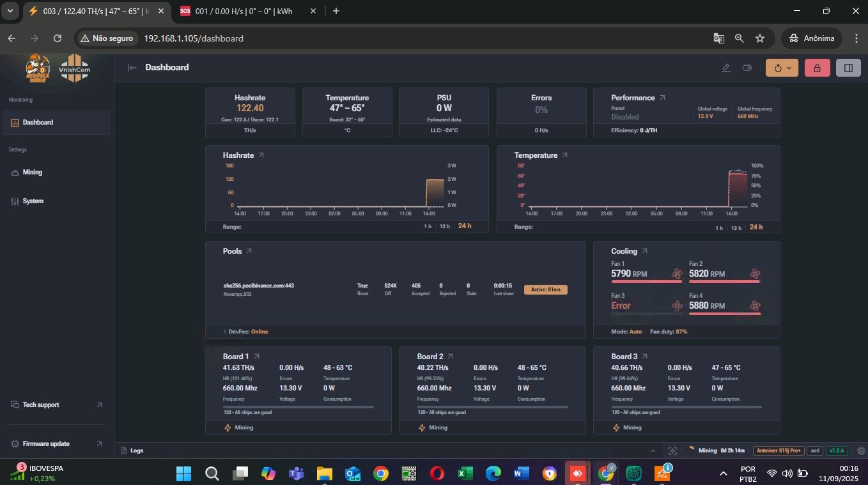The image size is (868, 485).
Task: Select 1 h range on Hashrate chart
Action: [427, 227]
